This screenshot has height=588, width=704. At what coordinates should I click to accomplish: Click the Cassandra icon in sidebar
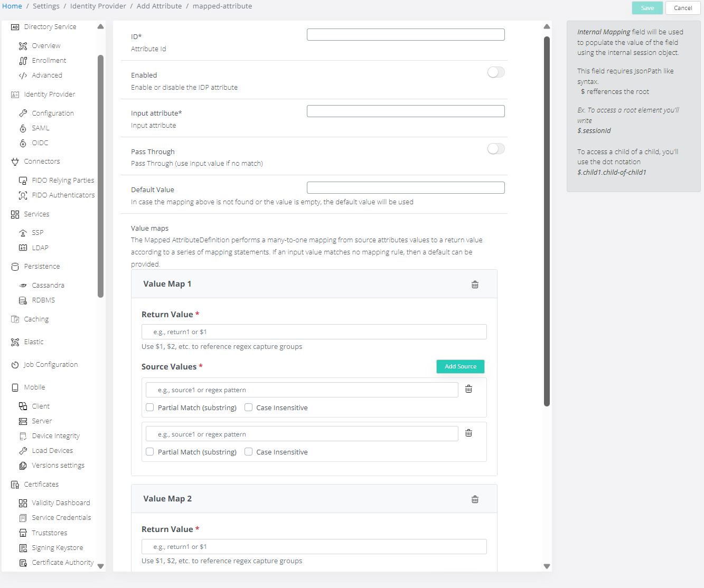23,286
